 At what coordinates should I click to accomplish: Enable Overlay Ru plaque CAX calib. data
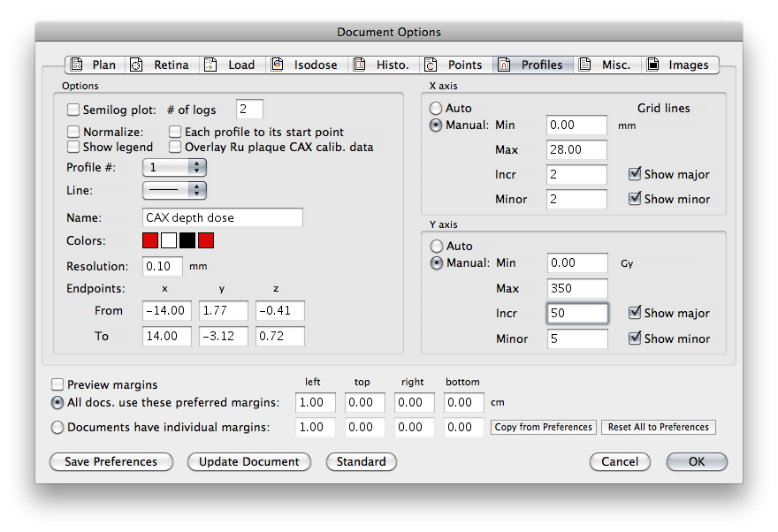[175, 147]
